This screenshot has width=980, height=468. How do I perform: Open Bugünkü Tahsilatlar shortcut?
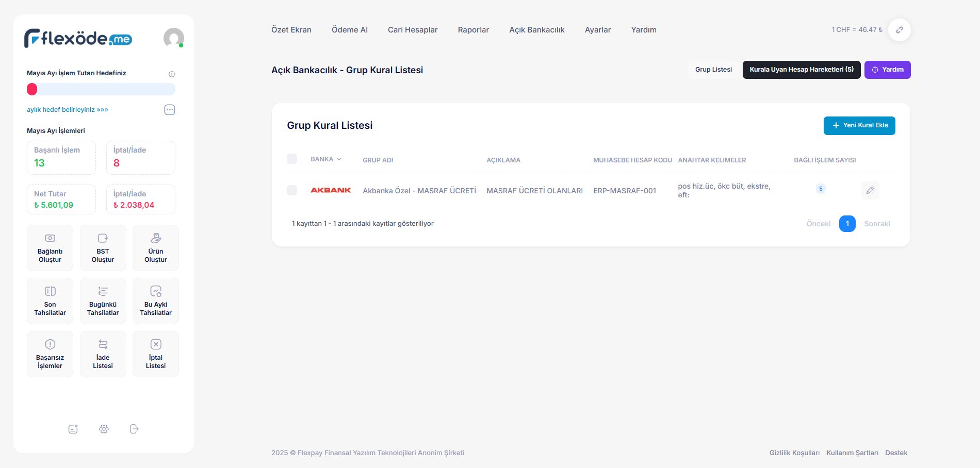pos(103,301)
